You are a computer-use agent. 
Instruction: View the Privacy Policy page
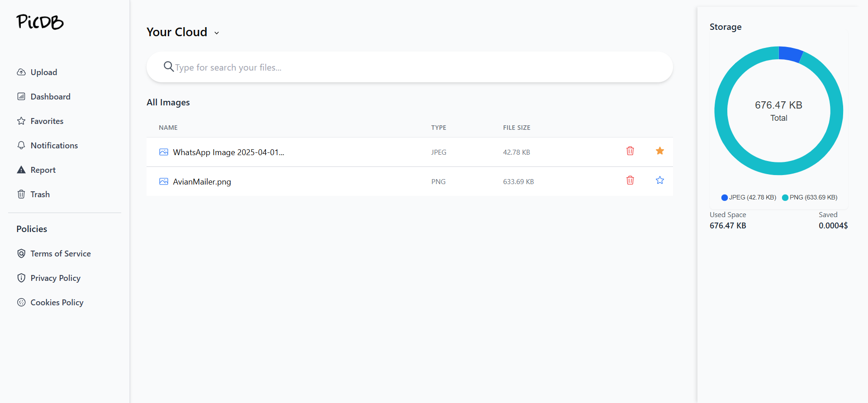click(55, 278)
